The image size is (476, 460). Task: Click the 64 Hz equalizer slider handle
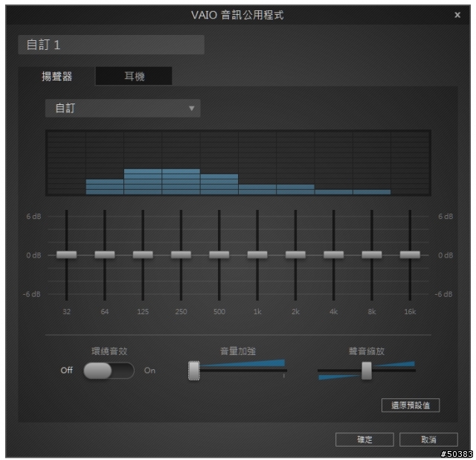pos(105,255)
